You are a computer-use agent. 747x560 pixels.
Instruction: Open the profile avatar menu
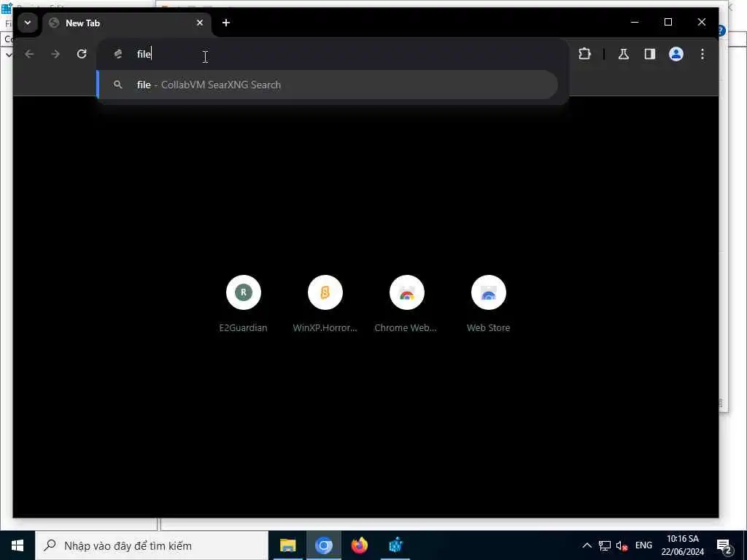coord(676,54)
